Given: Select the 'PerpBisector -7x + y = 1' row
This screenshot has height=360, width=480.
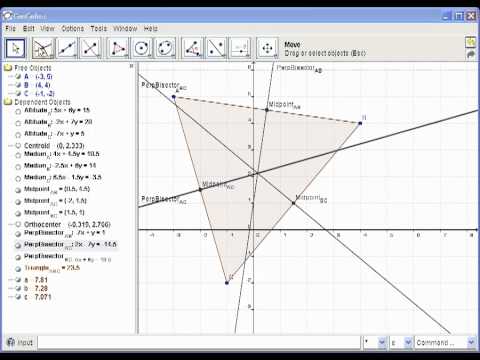Looking at the screenshot, I should [x=64, y=233].
